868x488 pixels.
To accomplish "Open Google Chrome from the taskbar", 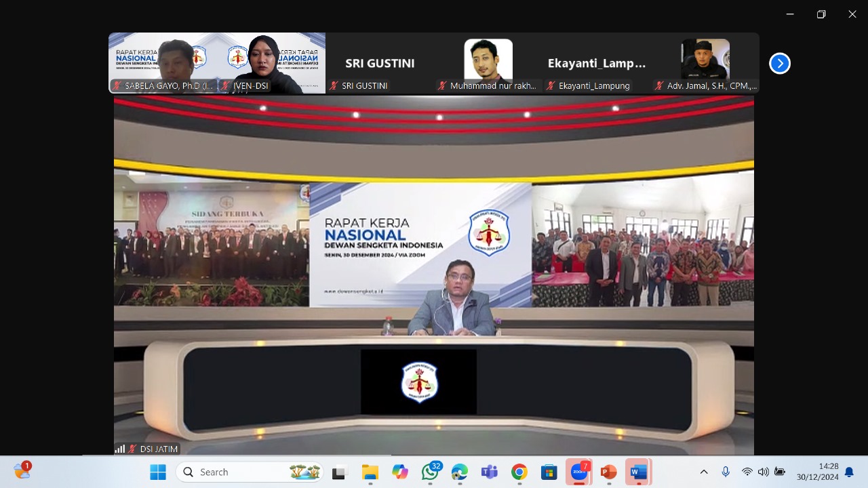I will 519,472.
